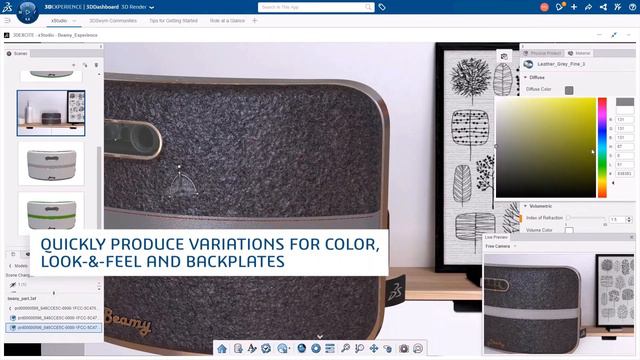Select the highlighted last tree item row
This screenshot has height=360, width=640.
53,327
